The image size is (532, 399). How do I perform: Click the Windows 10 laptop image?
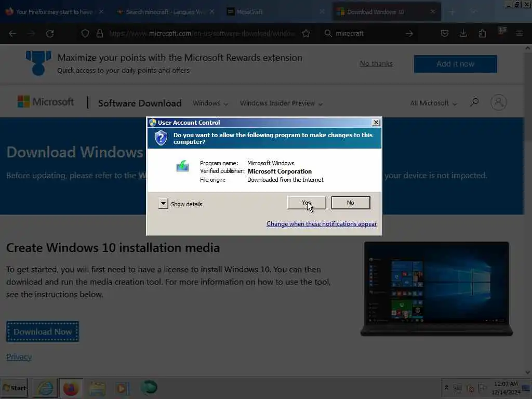coord(436,289)
